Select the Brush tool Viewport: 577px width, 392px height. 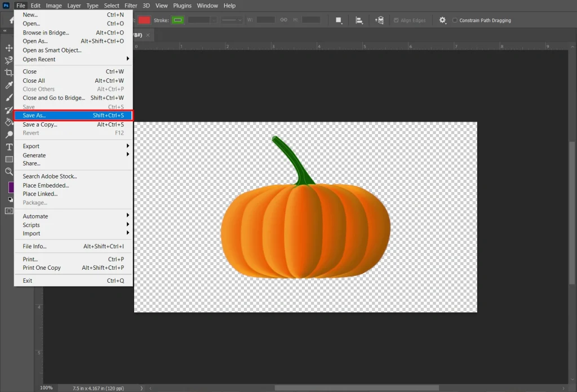9,97
